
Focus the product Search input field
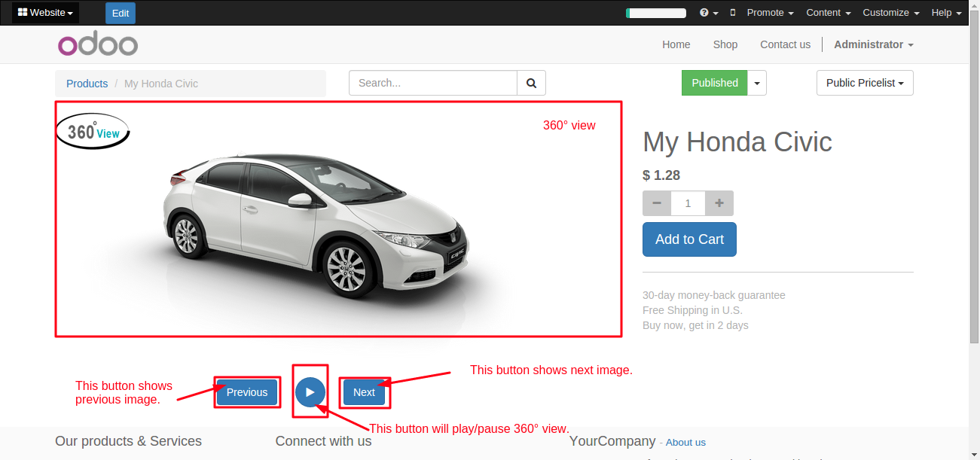(x=433, y=83)
